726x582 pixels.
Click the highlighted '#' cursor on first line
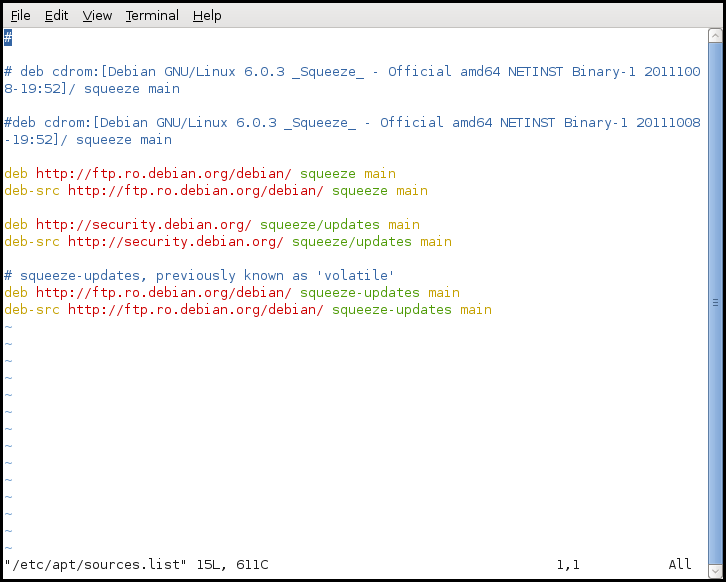[8, 38]
